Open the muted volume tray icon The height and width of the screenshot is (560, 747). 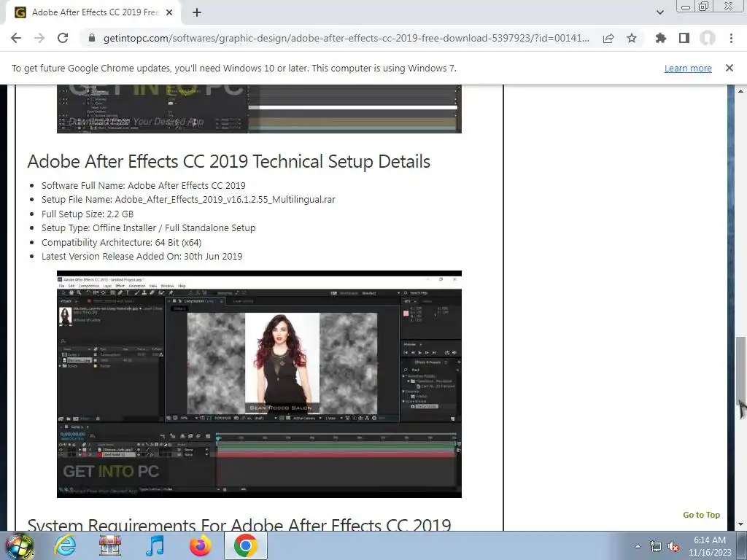(x=673, y=547)
